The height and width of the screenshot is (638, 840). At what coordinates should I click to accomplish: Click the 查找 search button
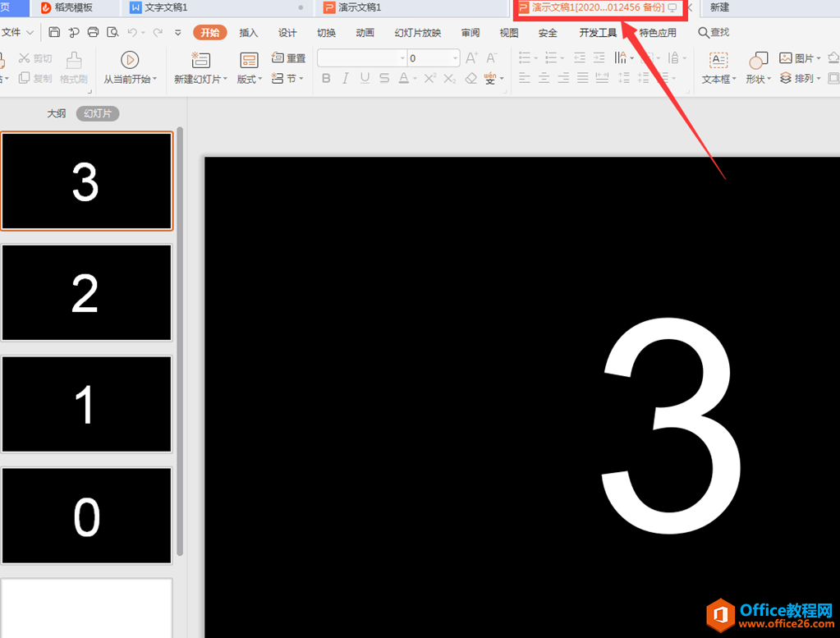pyautogui.click(x=714, y=33)
